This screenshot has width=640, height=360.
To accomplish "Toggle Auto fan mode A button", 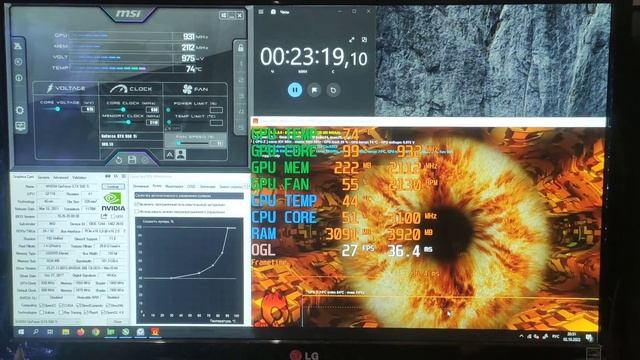I will point(169,154).
